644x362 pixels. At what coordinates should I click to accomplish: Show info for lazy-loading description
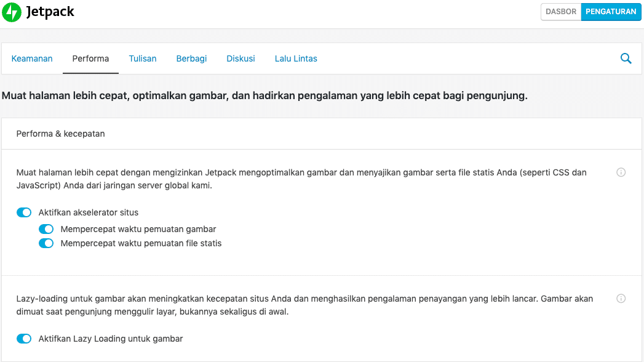point(621,299)
